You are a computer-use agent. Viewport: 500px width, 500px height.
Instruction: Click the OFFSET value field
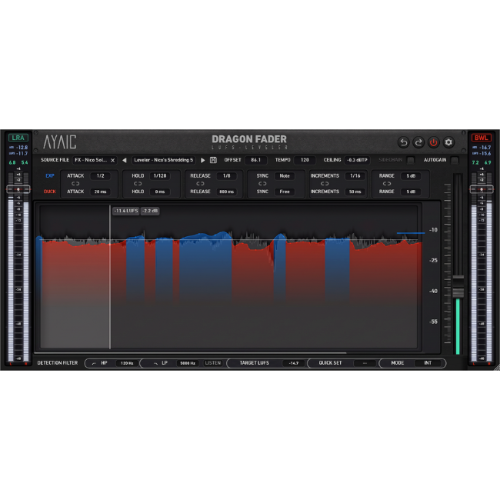point(256,160)
